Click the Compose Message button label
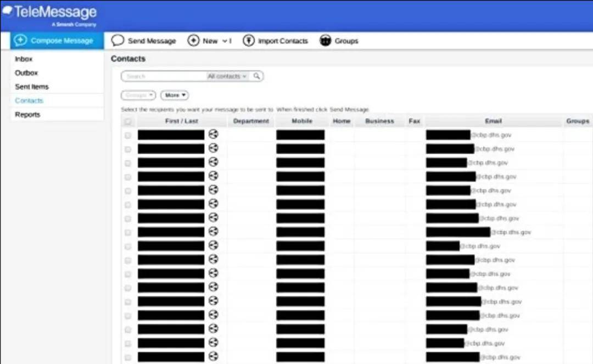Viewport: 593px width, 364px height. [62, 41]
